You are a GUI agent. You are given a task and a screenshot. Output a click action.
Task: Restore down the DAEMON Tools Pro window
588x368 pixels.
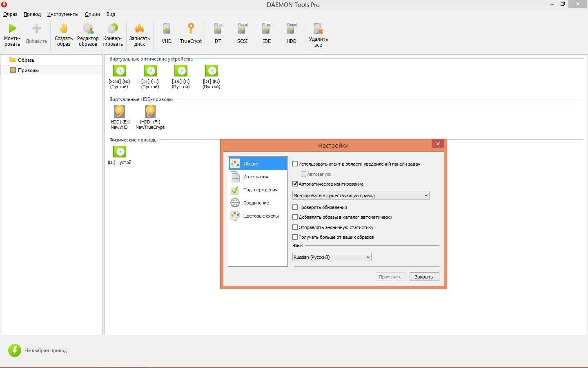(562, 4)
